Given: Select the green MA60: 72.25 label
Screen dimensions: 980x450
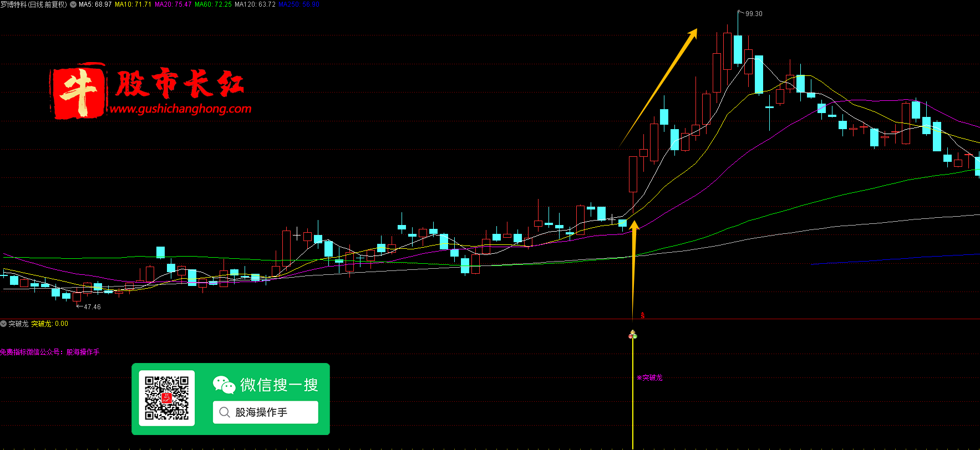Looking at the screenshot, I should pos(213,4).
